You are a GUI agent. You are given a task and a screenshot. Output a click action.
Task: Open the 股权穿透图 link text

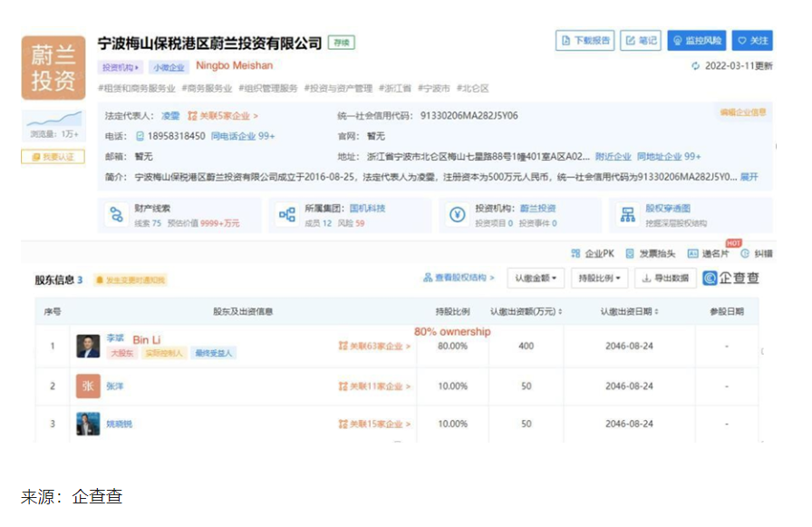click(668, 208)
